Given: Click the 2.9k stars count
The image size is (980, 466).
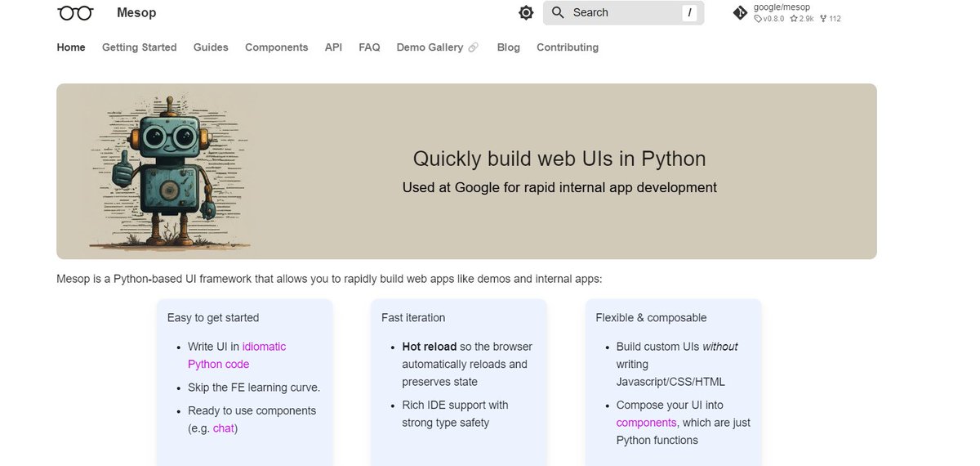Looking at the screenshot, I should tap(801, 18).
